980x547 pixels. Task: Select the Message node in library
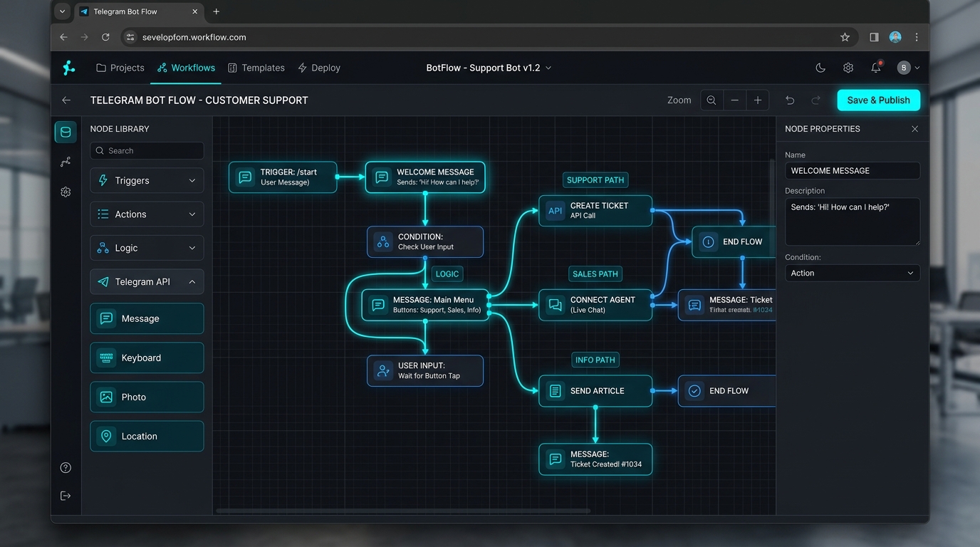[x=147, y=318]
